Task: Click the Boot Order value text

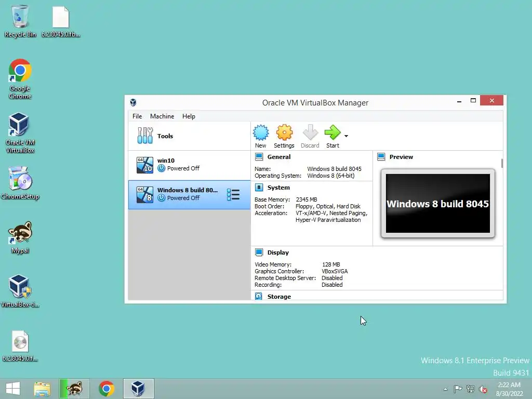Action: 328,206
